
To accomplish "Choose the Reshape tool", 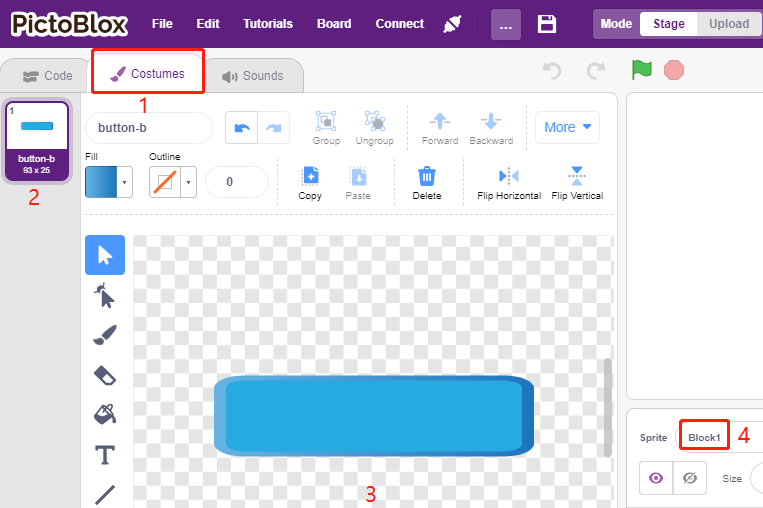I will click(x=105, y=295).
